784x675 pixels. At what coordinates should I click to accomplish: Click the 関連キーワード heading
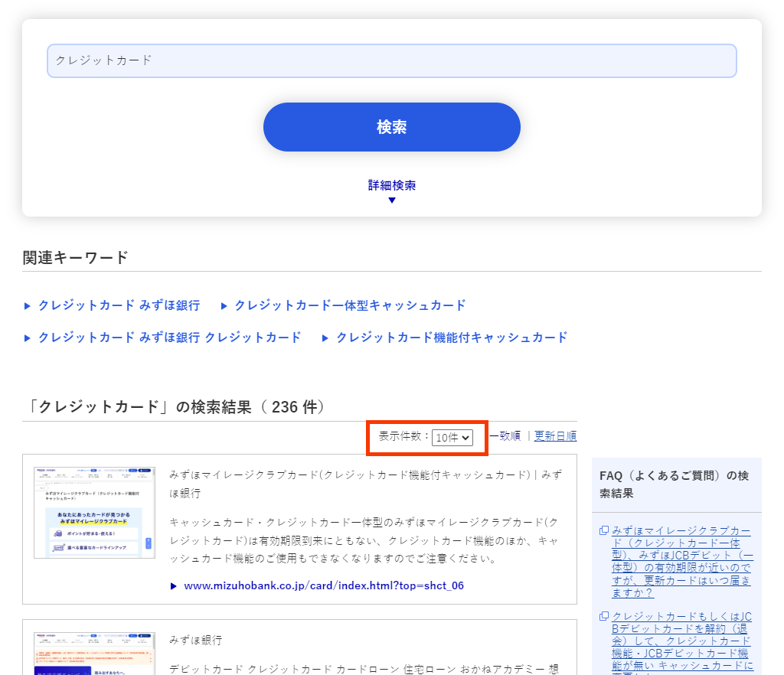click(x=76, y=257)
